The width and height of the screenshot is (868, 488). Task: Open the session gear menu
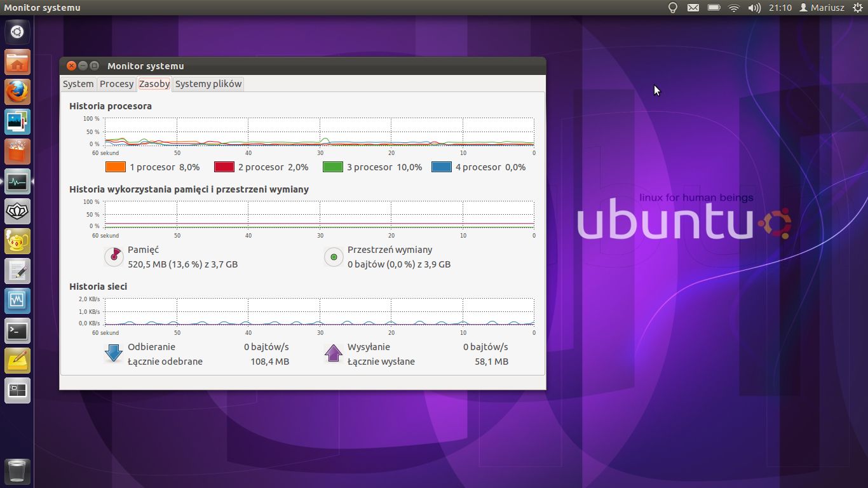(x=857, y=8)
